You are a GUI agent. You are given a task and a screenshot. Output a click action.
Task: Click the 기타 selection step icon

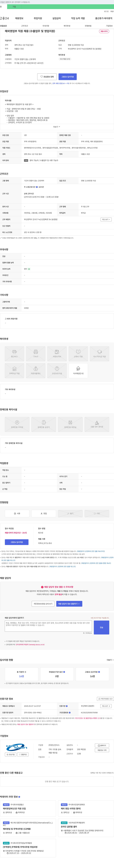(97, 513)
